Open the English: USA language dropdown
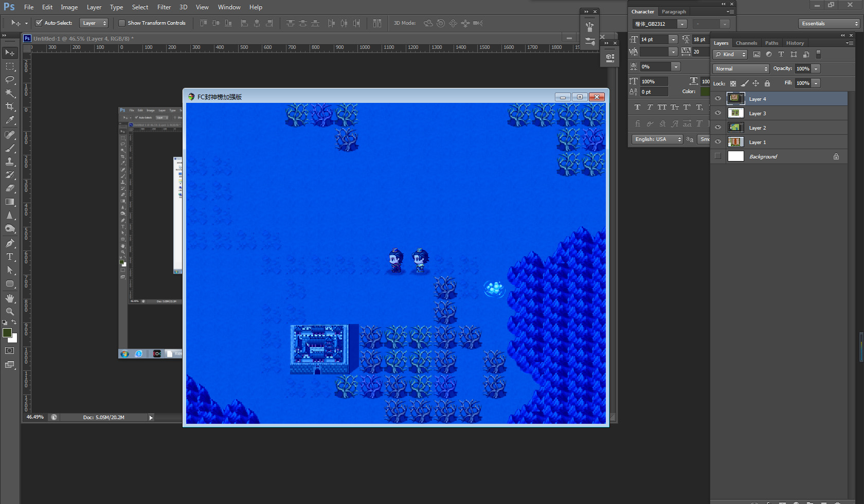The width and height of the screenshot is (864, 504). [x=657, y=139]
